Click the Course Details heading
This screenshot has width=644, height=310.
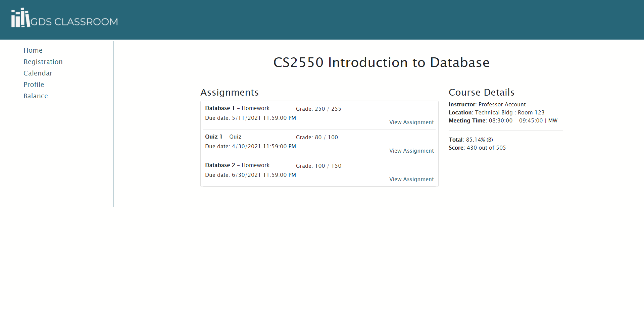pyautogui.click(x=482, y=92)
